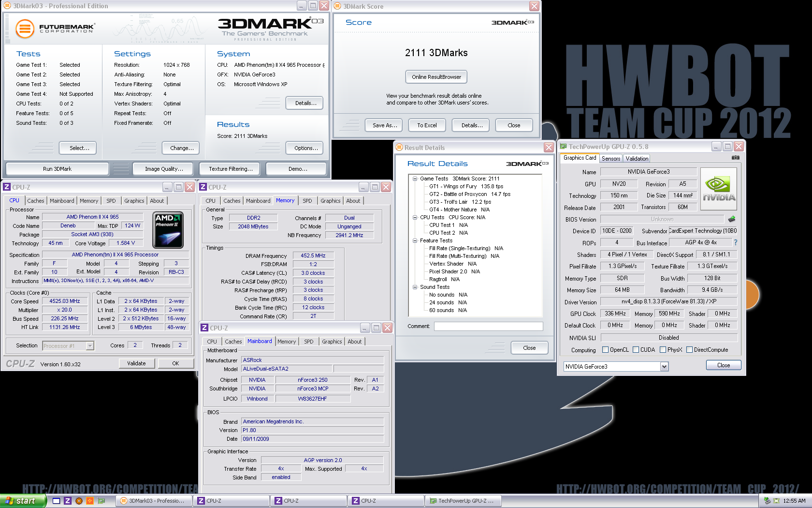Click the Save As... button in 3DMark Score
The image size is (812, 508).
click(x=385, y=125)
